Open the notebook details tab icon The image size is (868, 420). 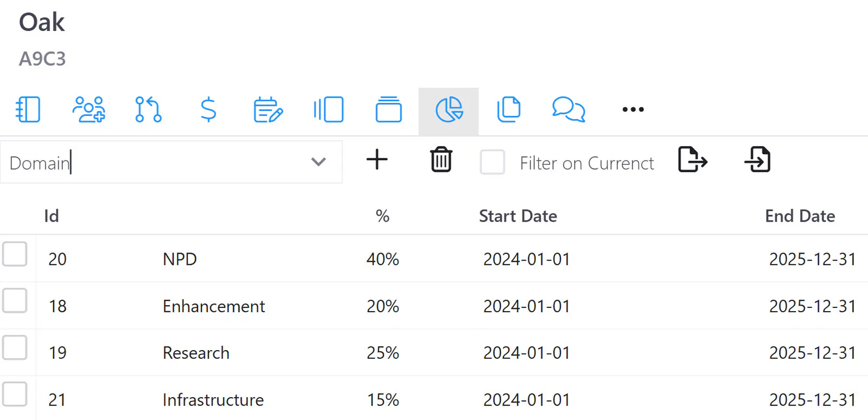28,109
